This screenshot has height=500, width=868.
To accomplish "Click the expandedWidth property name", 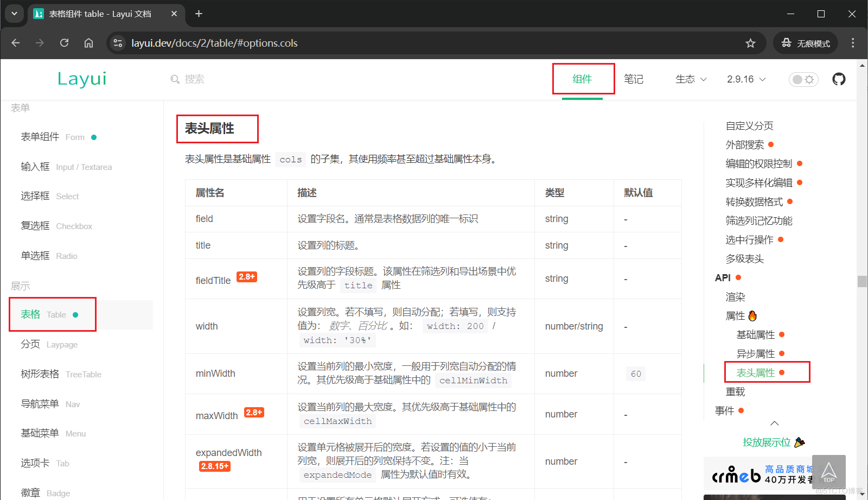I will [228, 453].
